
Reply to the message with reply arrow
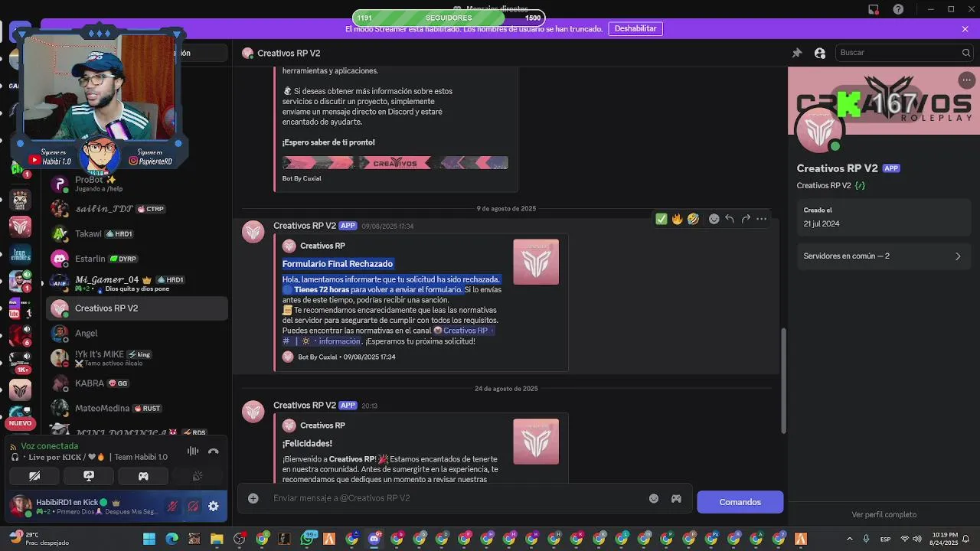[x=730, y=219]
